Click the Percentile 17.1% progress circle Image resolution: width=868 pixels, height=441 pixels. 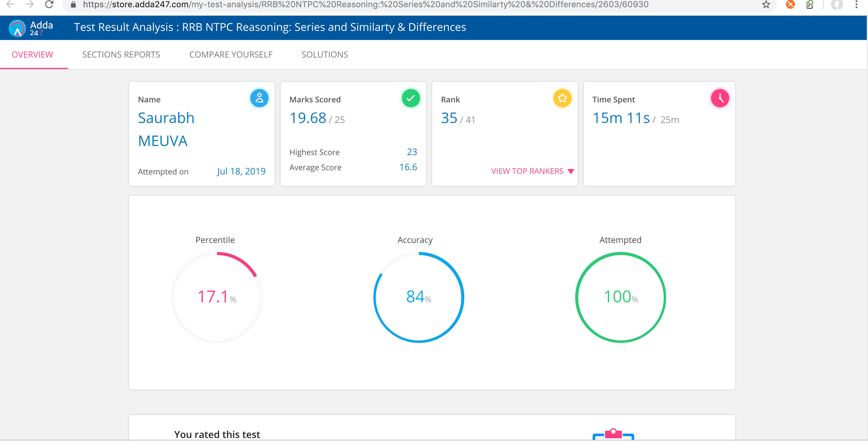(x=217, y=297)
